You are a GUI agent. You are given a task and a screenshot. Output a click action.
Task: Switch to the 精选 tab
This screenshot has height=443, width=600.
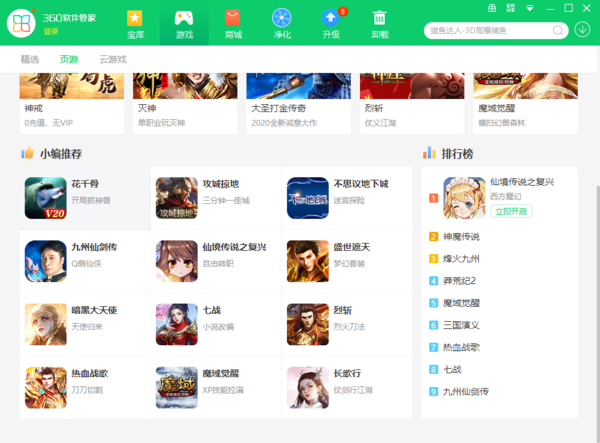(32, 59)
